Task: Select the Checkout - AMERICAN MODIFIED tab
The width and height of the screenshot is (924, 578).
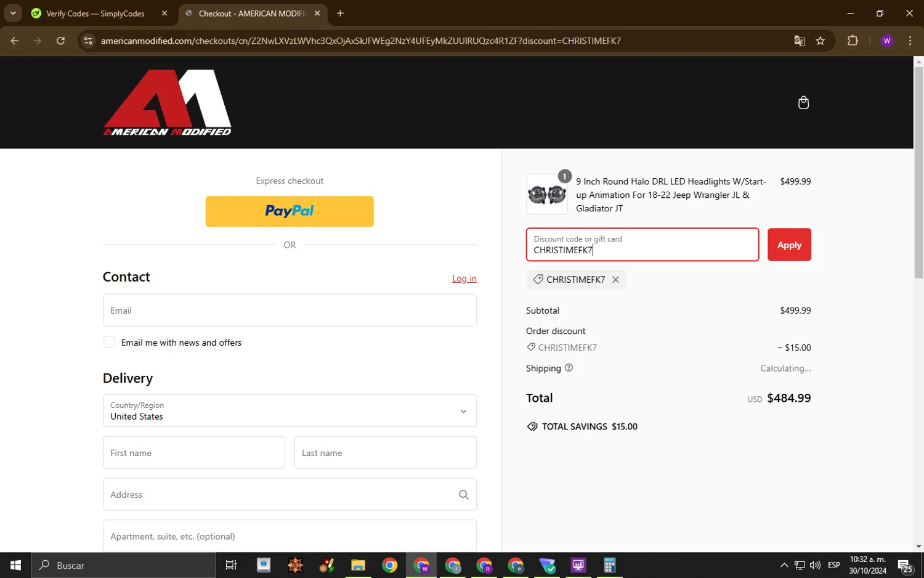Action: point(253,13)
